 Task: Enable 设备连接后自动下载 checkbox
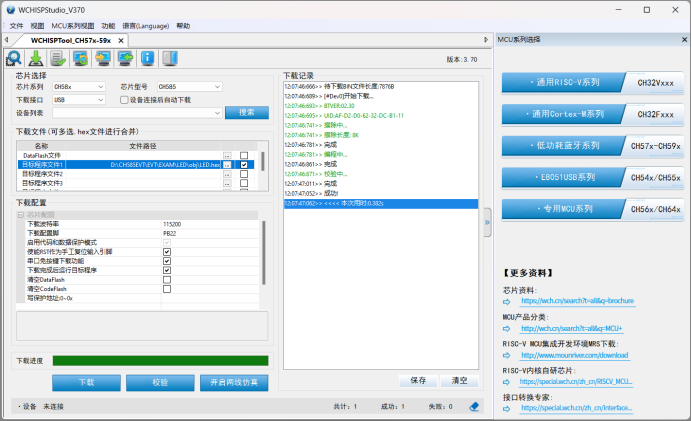pyautogui.click(x=124, y=100)
